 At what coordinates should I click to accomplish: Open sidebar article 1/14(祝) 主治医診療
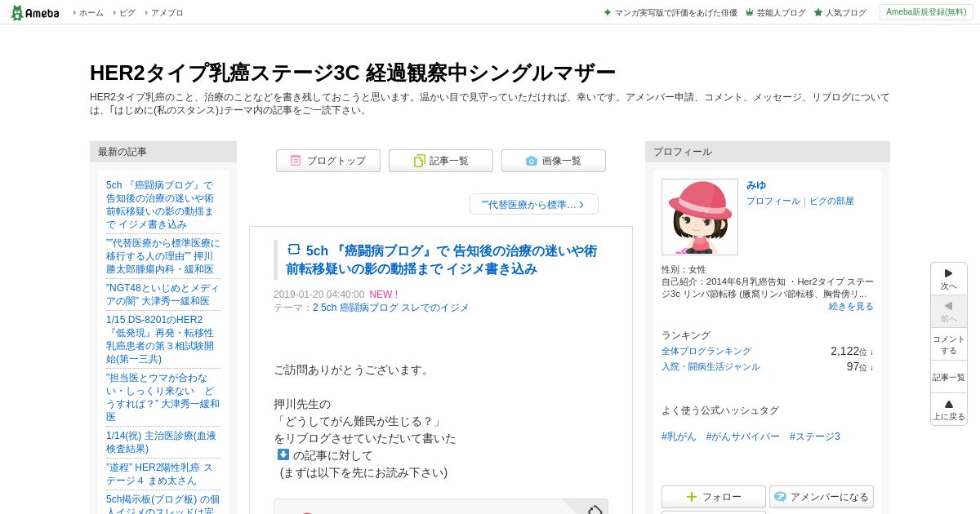point(161,441)
